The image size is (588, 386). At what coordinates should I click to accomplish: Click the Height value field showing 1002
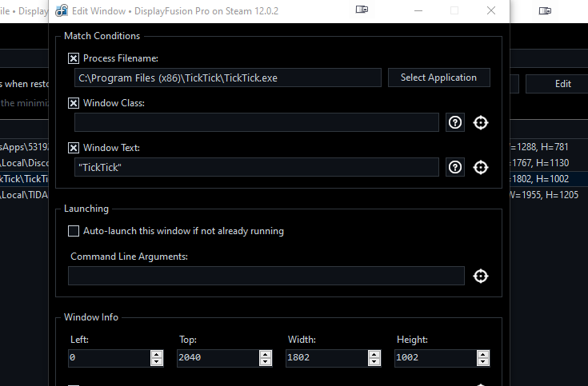click(x=436, y=358)
